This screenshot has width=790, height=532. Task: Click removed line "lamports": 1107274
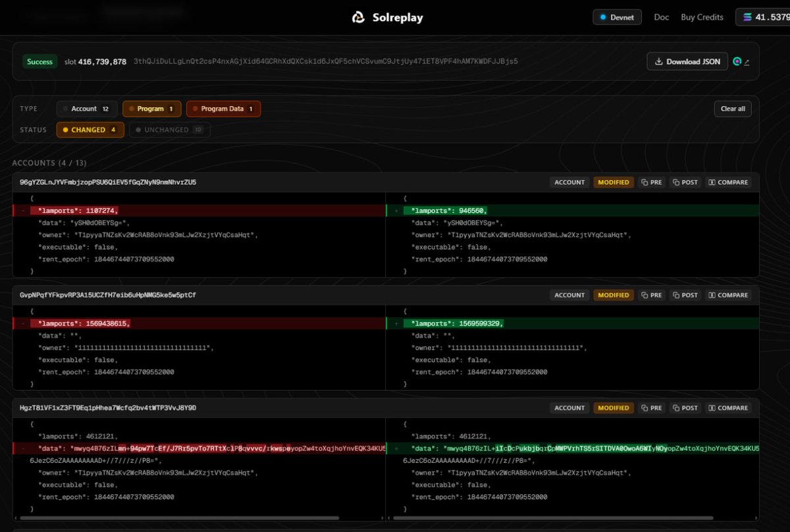[199, 211]
